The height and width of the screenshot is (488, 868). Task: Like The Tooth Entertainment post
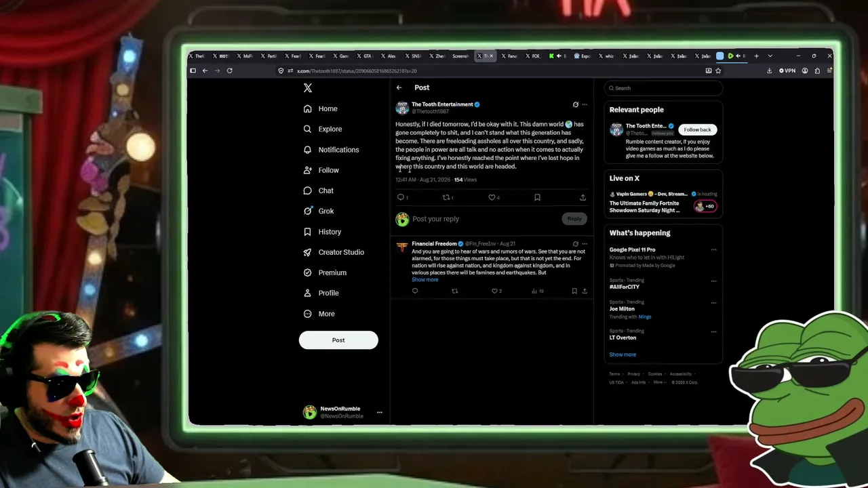pos(492,197)
